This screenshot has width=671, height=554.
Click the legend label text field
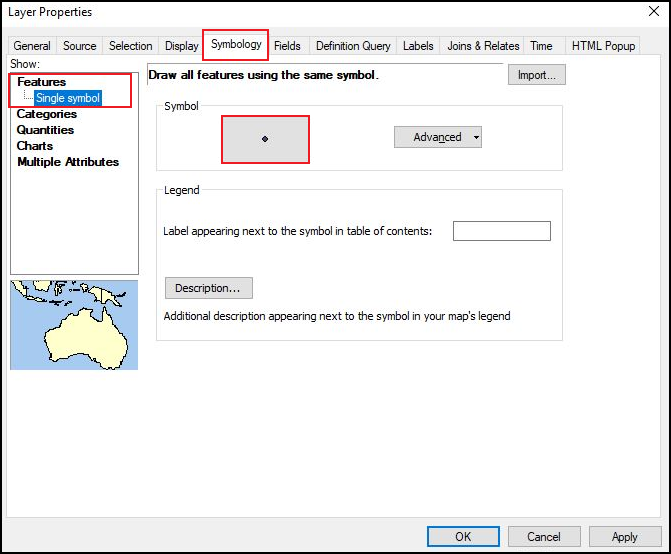501,231
